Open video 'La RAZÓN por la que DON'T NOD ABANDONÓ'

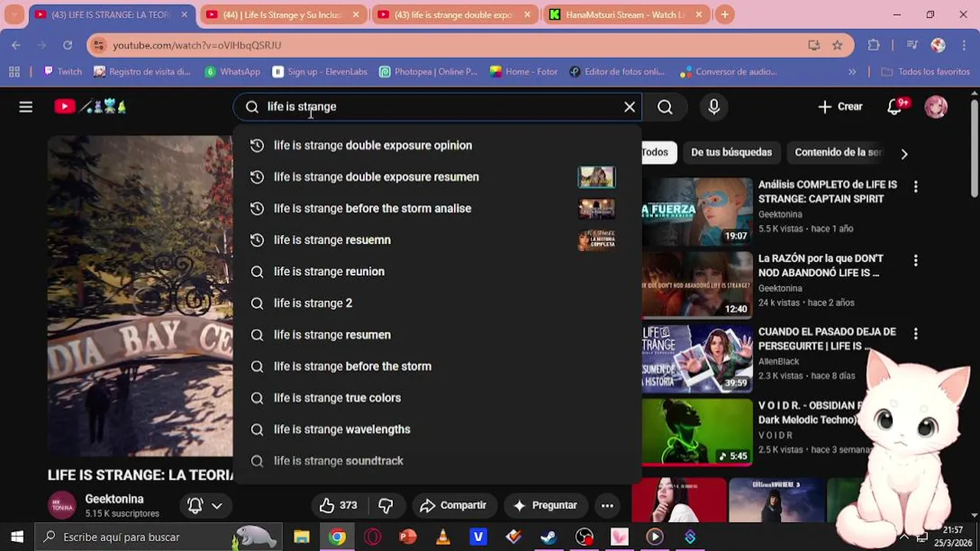(820, 266)
